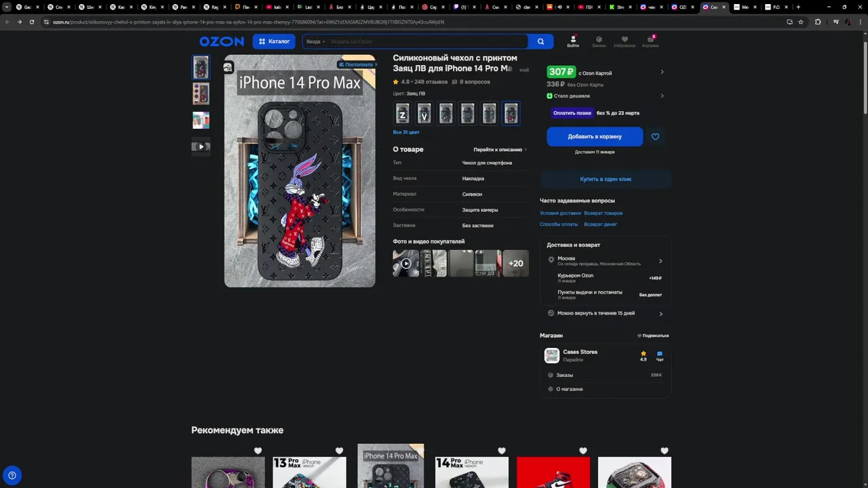
Task: Add product to favorites with heart button
Action: pyautogui.click(x=655, y=136)
